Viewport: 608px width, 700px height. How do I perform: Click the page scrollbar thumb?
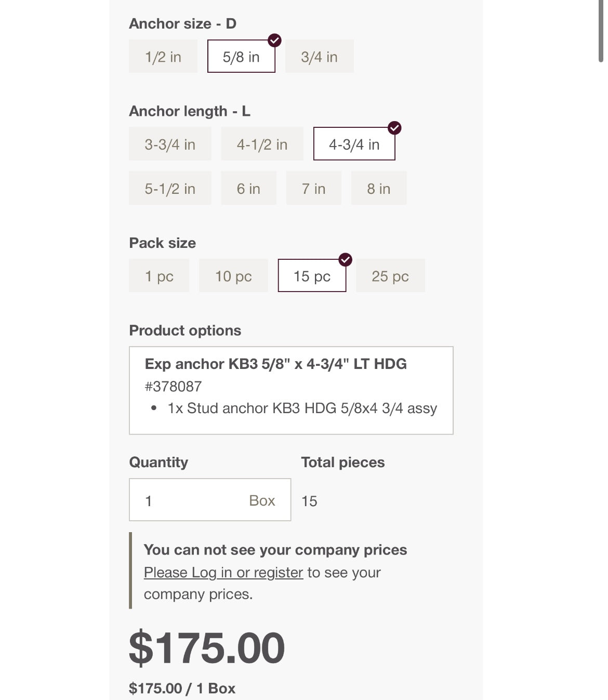[601, 31]
